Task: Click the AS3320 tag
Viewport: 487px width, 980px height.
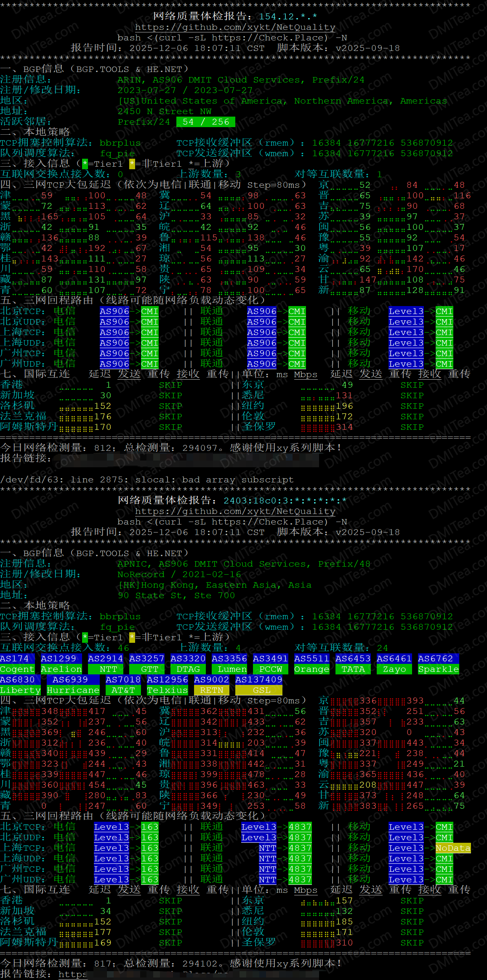Action: tap(188, 659)
